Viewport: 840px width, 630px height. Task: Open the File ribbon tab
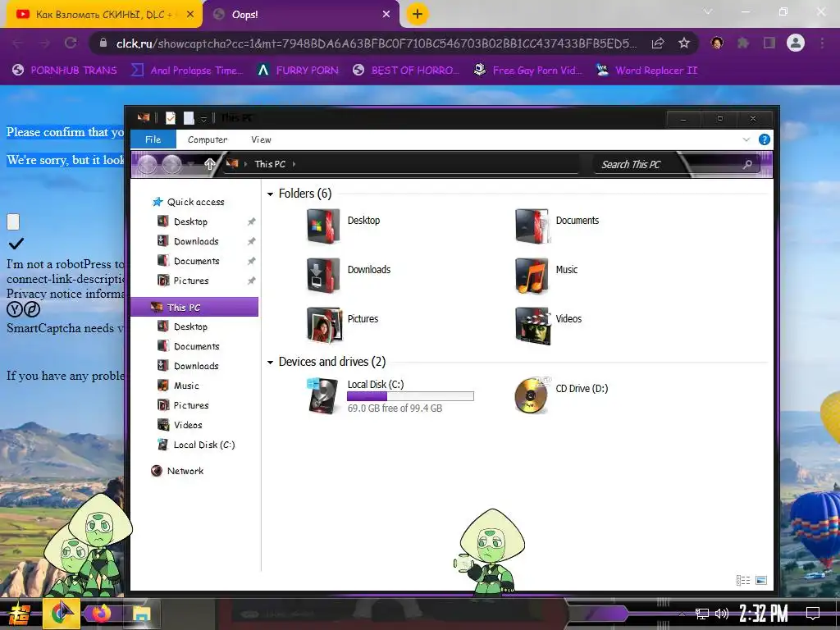(153, 139)
